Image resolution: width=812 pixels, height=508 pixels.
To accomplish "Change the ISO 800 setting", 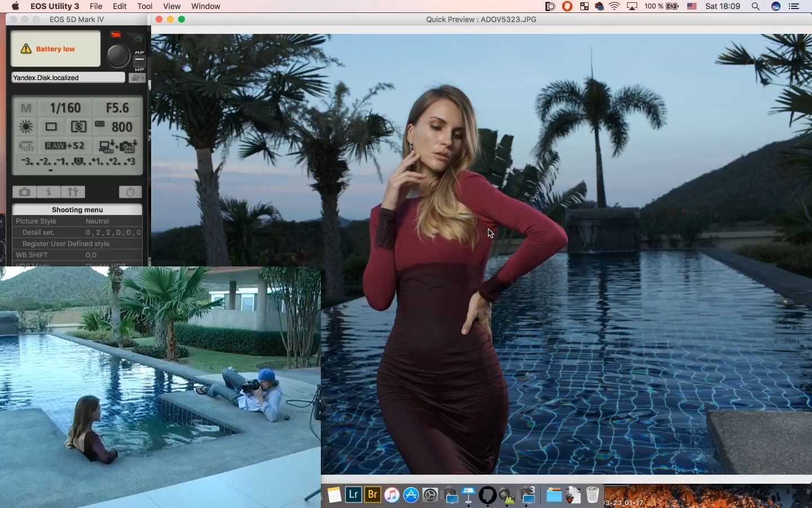I will (117, 127).
